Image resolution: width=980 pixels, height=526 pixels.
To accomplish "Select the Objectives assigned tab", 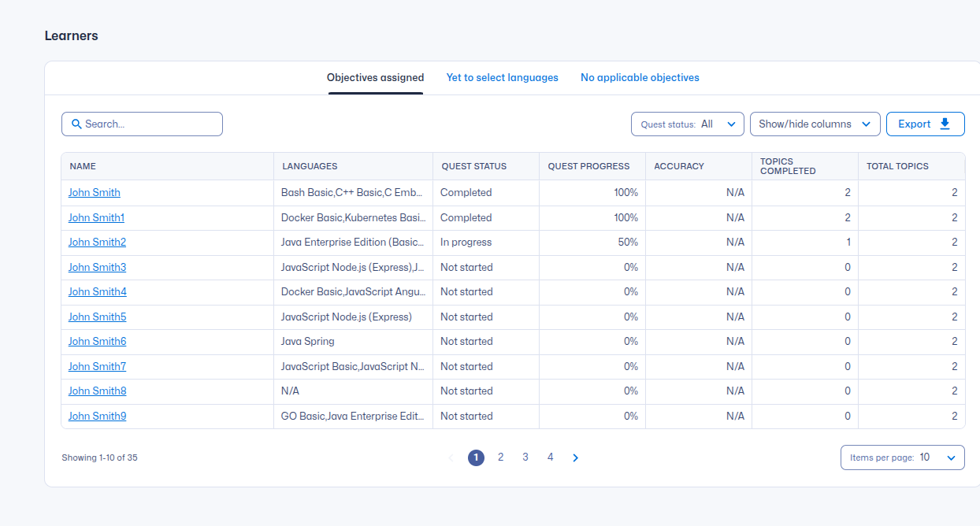I will point(375,78).
